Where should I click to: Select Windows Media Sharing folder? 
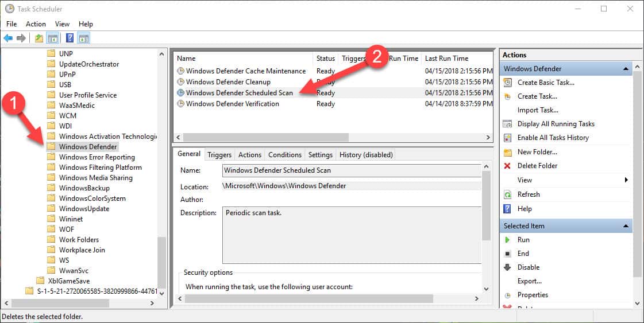click(96, 178)
